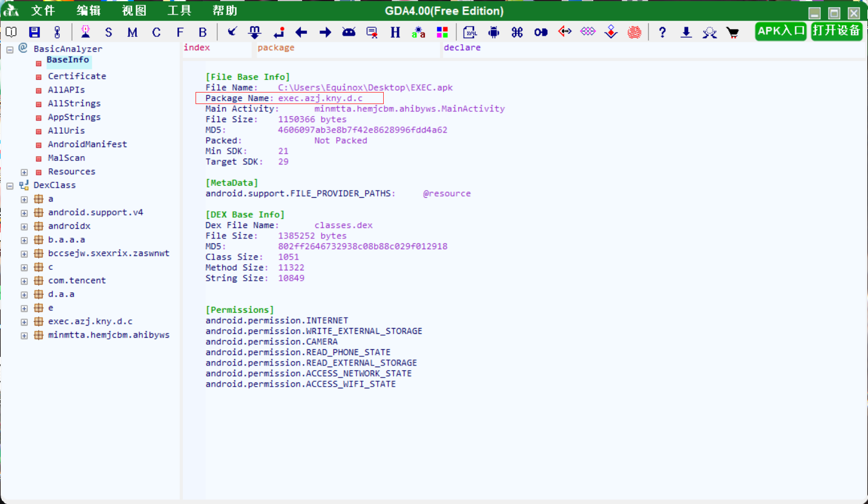Click the blue floppy disk save icon
This screenshot has width=868, height=504.
[x=35, y=32]
